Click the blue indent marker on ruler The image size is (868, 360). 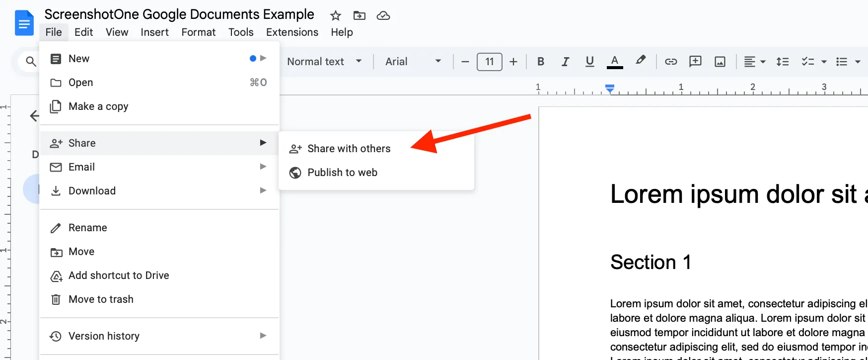[x=610, y=89]
